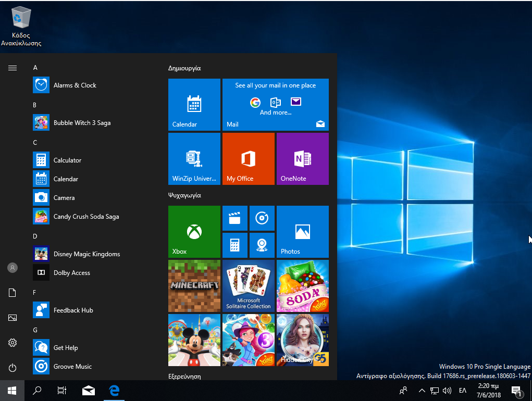Select the B letter group header
Image resolution: width=532 pixels, height=401 pixels.
(34, 105)
